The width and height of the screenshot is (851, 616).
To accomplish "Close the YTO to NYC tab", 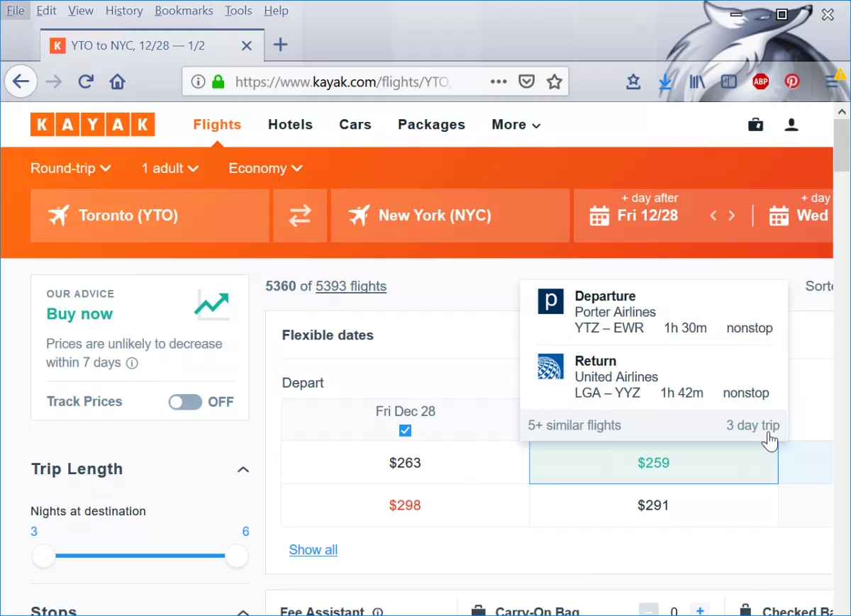I will coord(247,45).
